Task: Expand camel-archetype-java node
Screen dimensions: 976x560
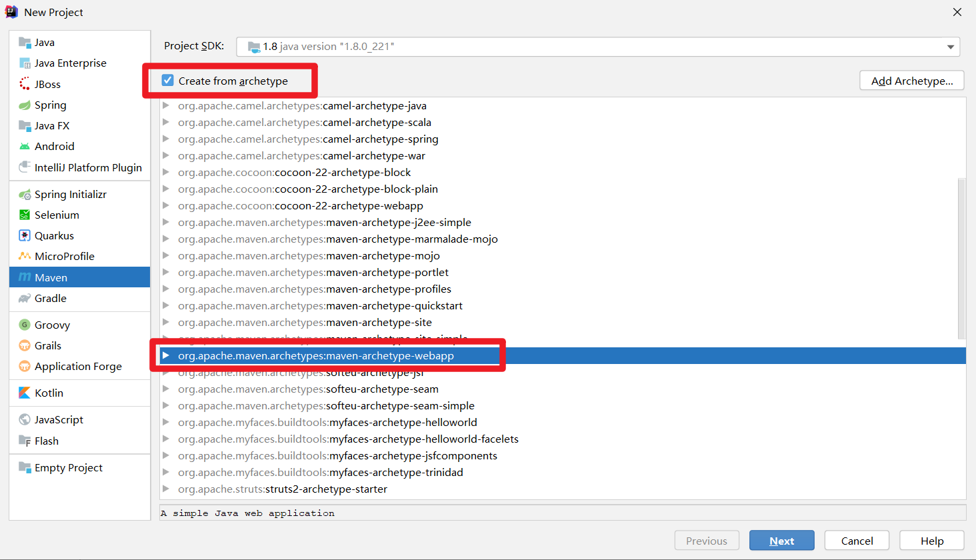Action: pyautogui.click(x=166, y=105)
